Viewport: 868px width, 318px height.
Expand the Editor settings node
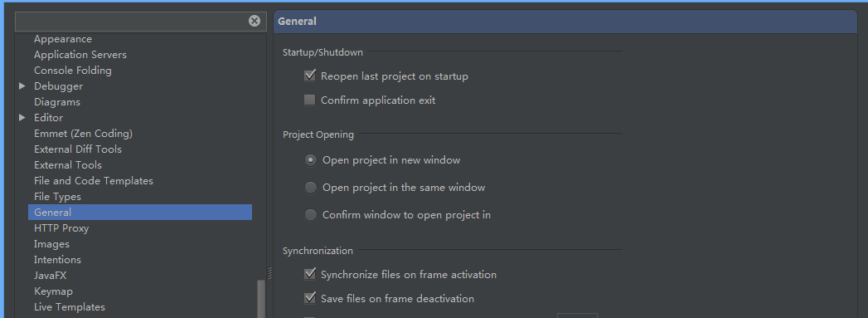[x=22, y=117]
